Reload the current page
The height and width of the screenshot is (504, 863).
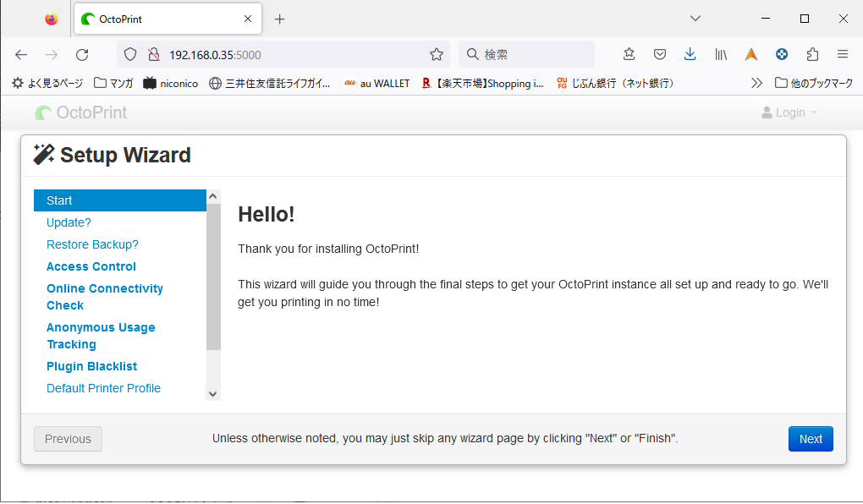coord(82,54)
